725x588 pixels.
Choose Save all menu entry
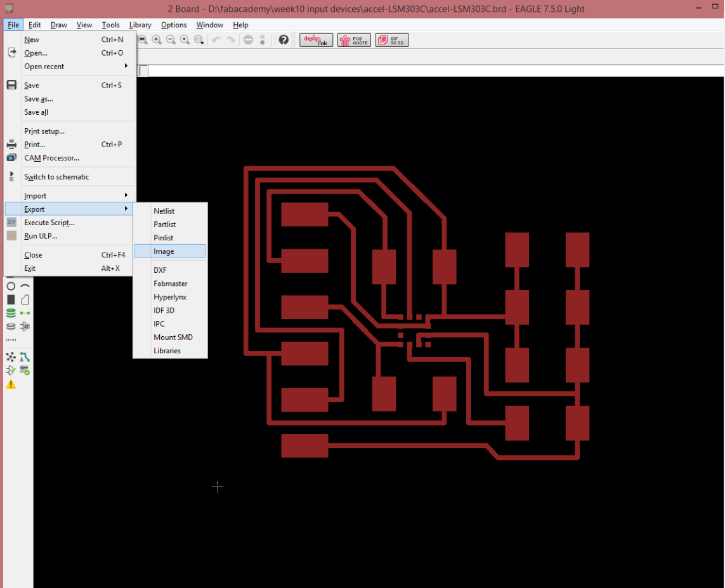(70, 112)
